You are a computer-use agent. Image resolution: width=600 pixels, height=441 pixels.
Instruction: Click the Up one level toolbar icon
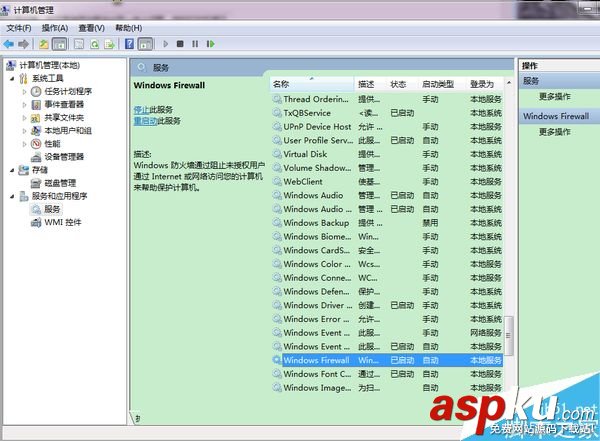point(44,44)
